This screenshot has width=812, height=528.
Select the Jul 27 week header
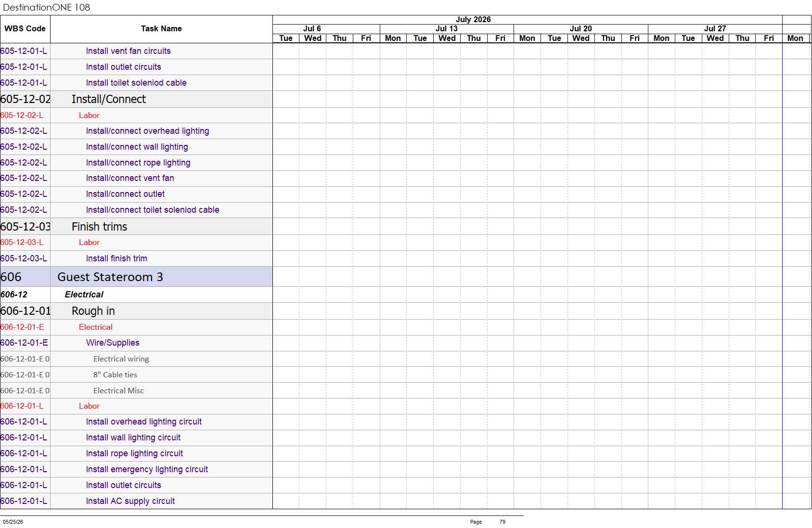pyautogui.click(x=715, y=29)
